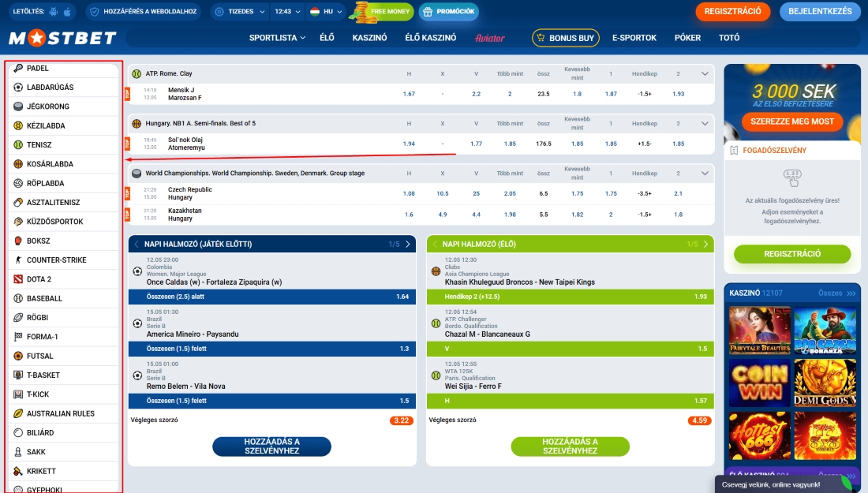The height and width of the screenshot is (493, 868).
Task: Expand the ATP Rome Clay event group
Action: (x=705, y=73)
